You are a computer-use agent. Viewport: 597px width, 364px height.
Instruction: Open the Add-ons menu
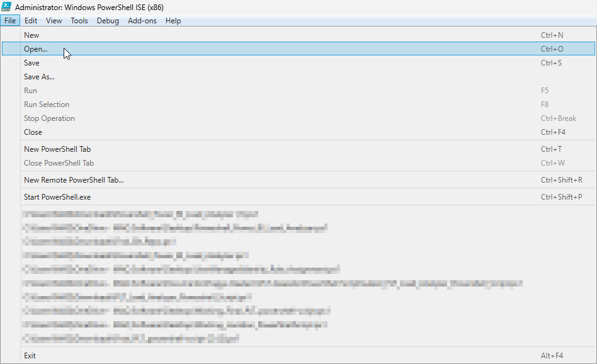[x=142, y=21]
